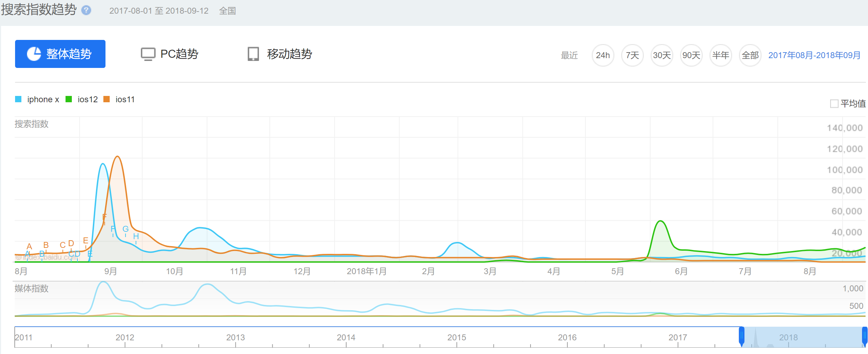Screen dimensions: 868x354
Task: Click 2012 on the timeline scrubber
Action: [x=125, y=338]
